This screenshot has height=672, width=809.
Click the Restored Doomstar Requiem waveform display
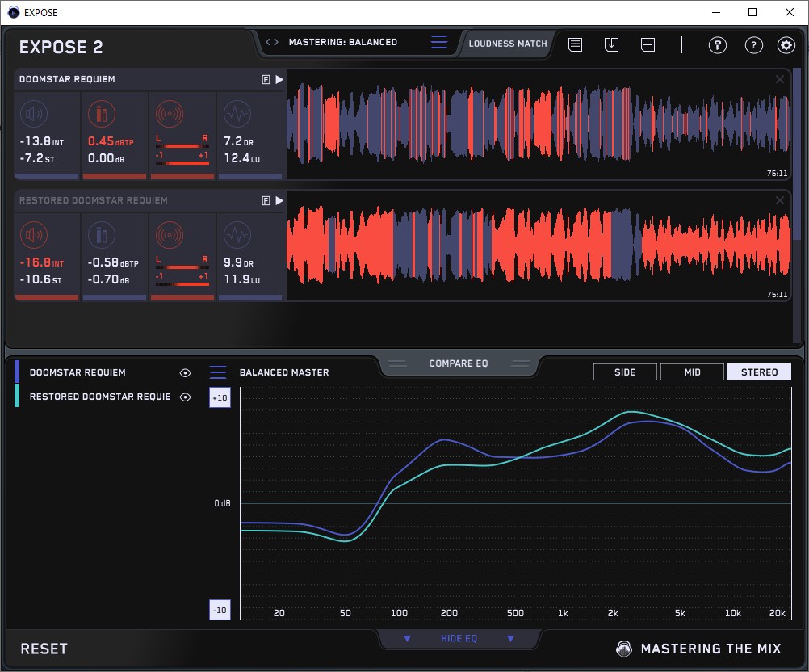tap(539, 246)
